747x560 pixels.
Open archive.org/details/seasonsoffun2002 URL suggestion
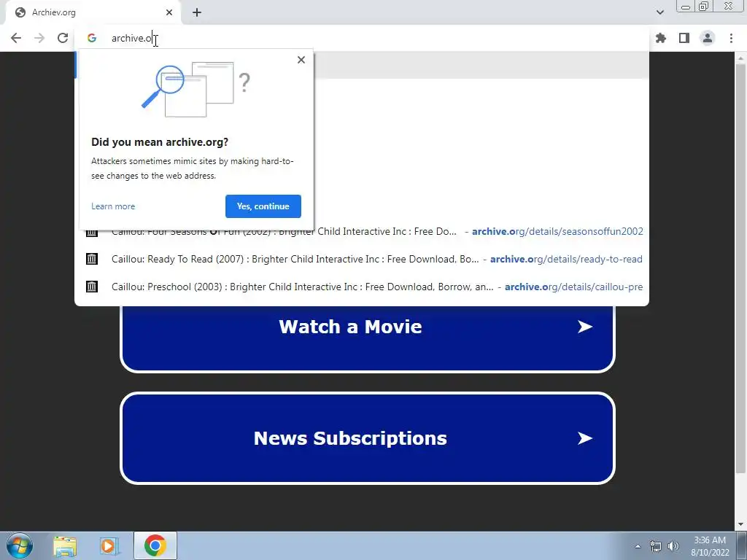557,231
